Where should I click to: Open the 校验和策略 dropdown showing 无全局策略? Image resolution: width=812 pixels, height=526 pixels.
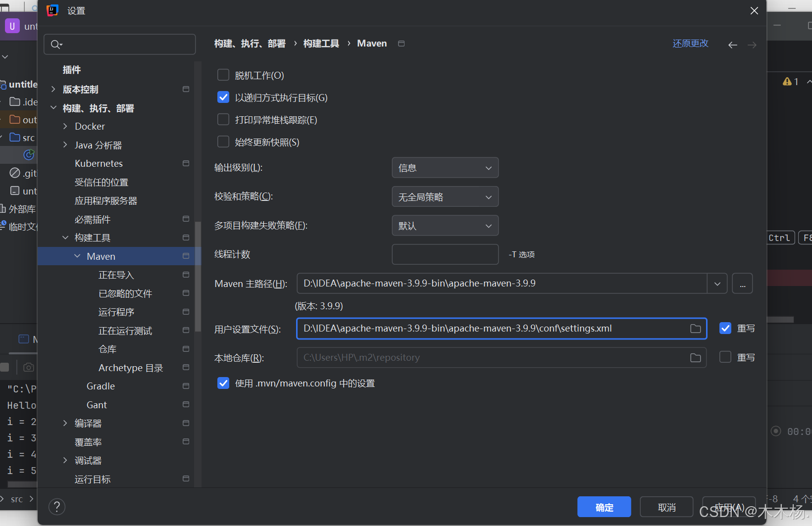pyautogui.click(x=445, y=197)
